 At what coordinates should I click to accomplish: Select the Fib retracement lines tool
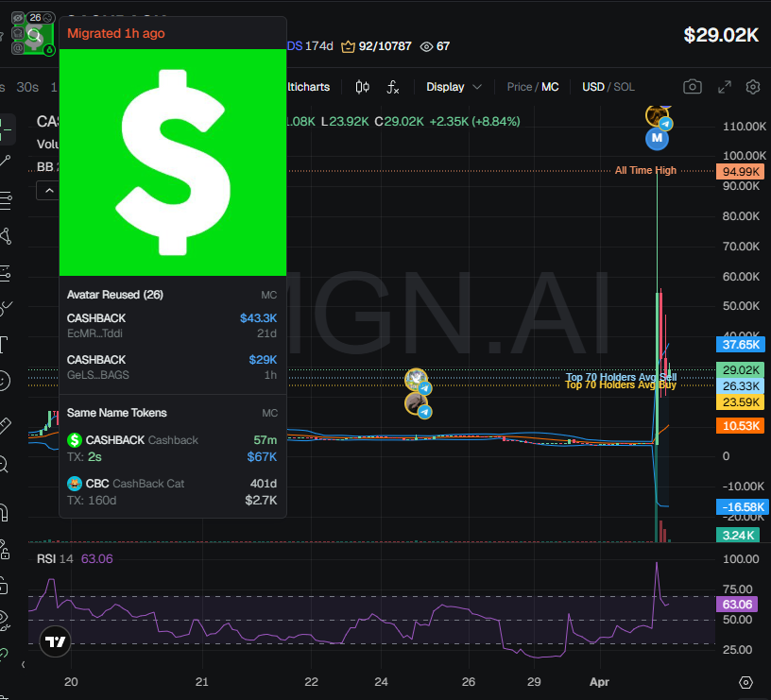pyautogui.click(x=6, y=200)
